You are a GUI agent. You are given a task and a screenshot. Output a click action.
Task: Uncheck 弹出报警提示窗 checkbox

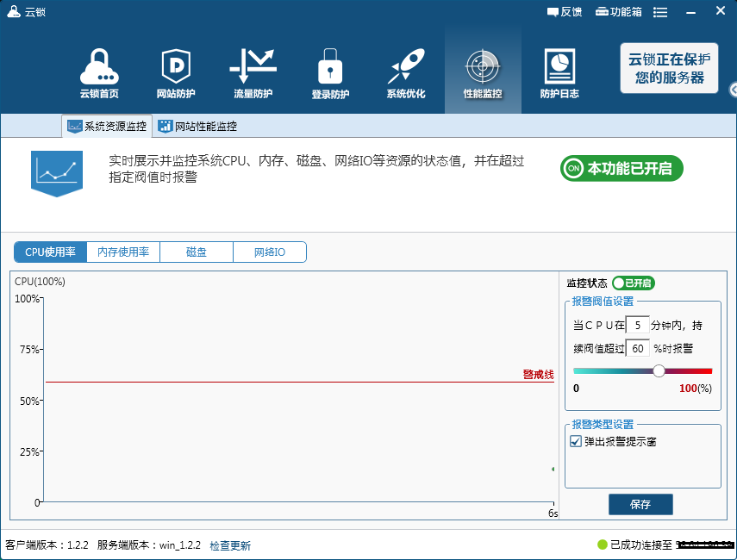[x=575, y=441]
